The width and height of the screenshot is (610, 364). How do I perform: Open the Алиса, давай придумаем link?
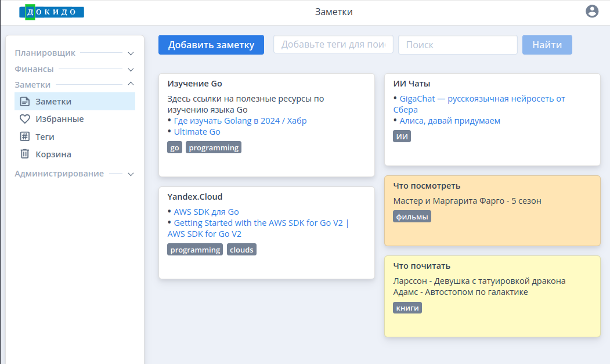(450, 121)
